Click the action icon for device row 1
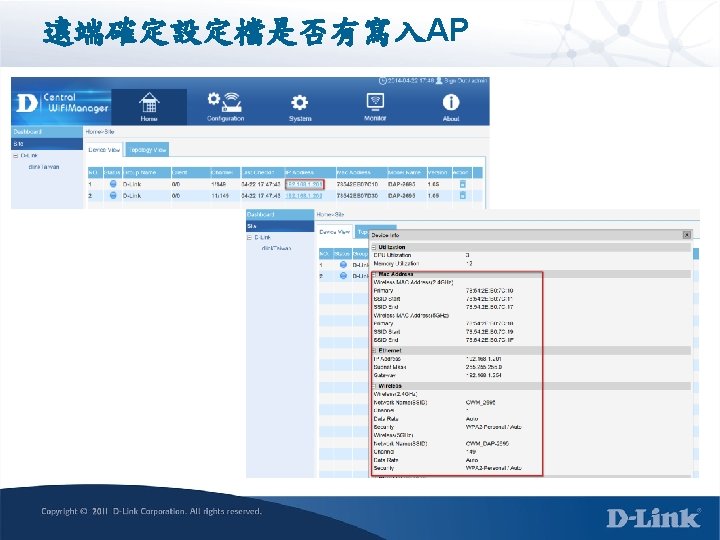720x540 pixels. point(462,184)
